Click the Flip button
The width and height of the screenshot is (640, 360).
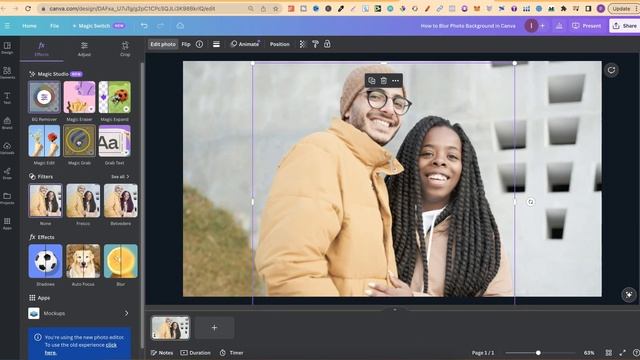tap(186, 44)
